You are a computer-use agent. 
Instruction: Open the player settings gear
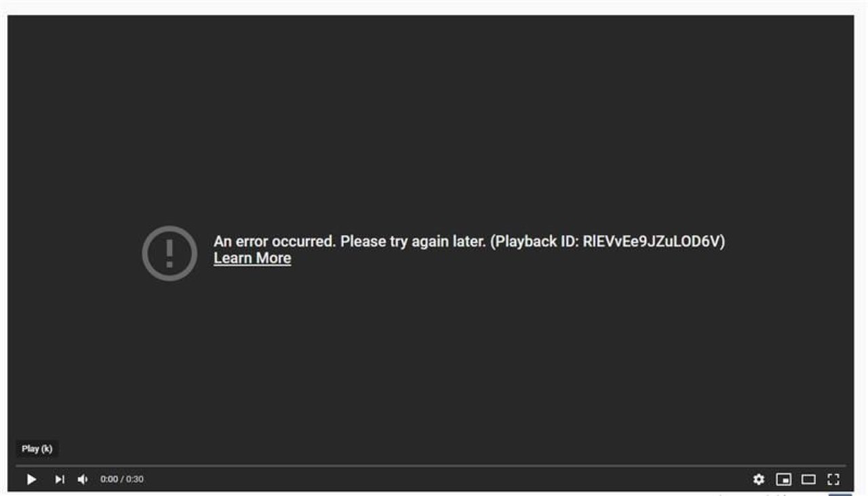tap(759, 480)
